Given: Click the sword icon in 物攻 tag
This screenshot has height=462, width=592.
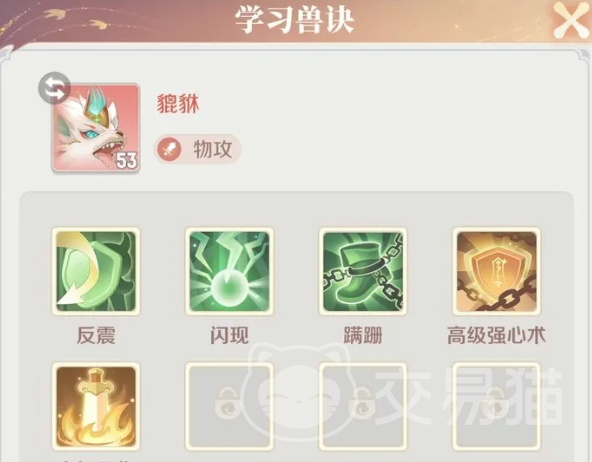Looking at the screenshot, I should 169,149.
